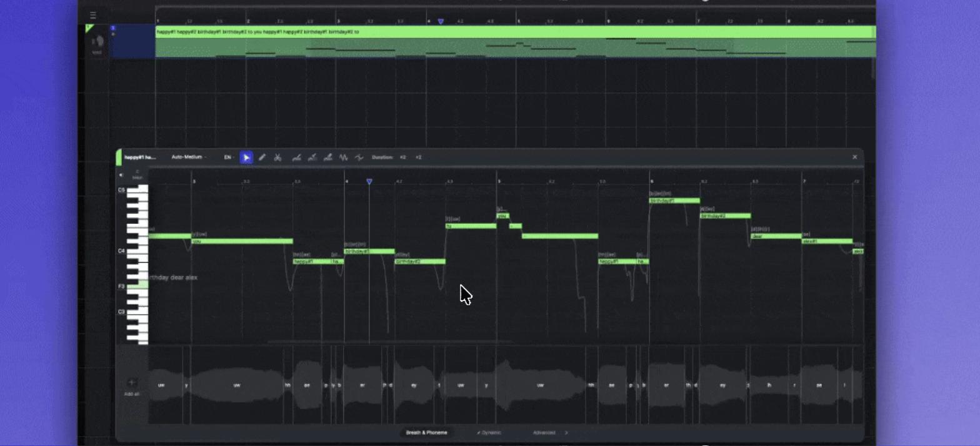Click the Add all plus icon

(132, 382)
